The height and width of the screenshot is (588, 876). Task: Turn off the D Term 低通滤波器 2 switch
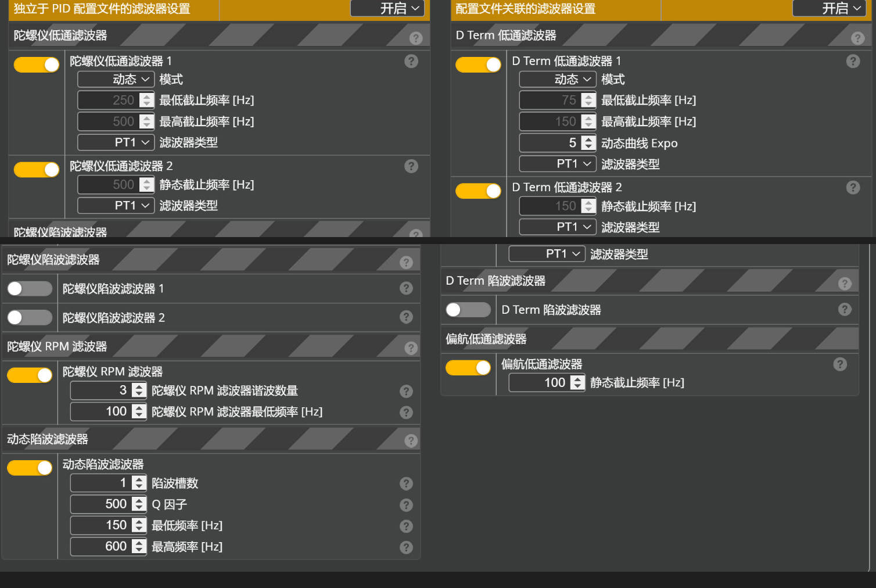tap(479, 191)
